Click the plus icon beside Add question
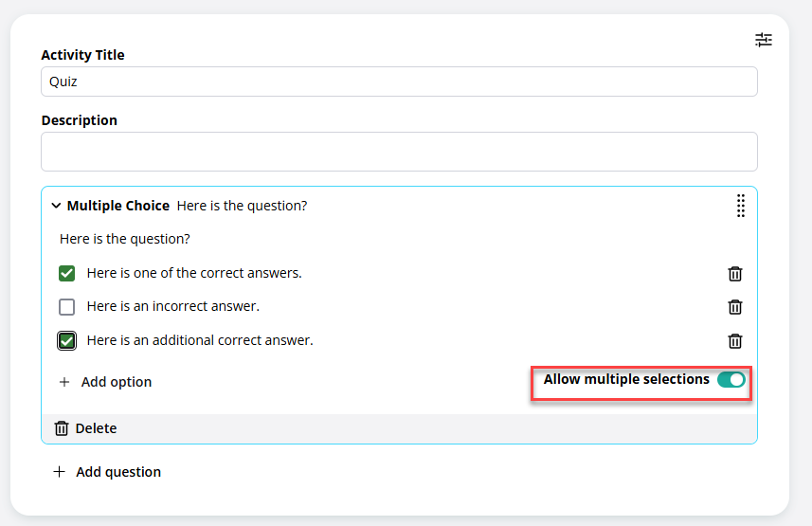812x526 pixels. 59,472
